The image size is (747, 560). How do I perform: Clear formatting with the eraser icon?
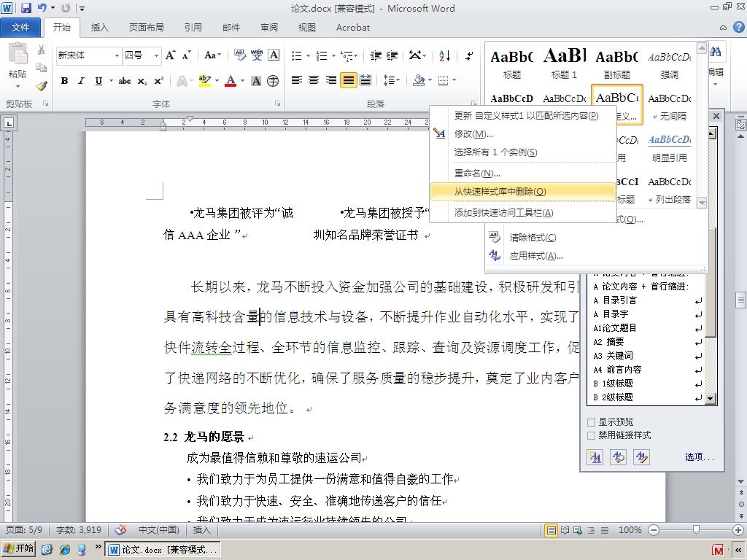click(239, 55)
